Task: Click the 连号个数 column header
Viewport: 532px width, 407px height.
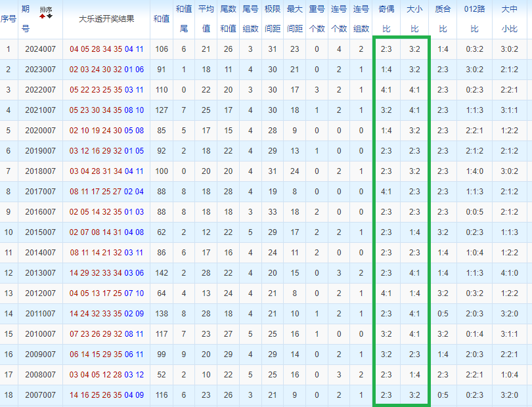Action: [x=338, y=18]
